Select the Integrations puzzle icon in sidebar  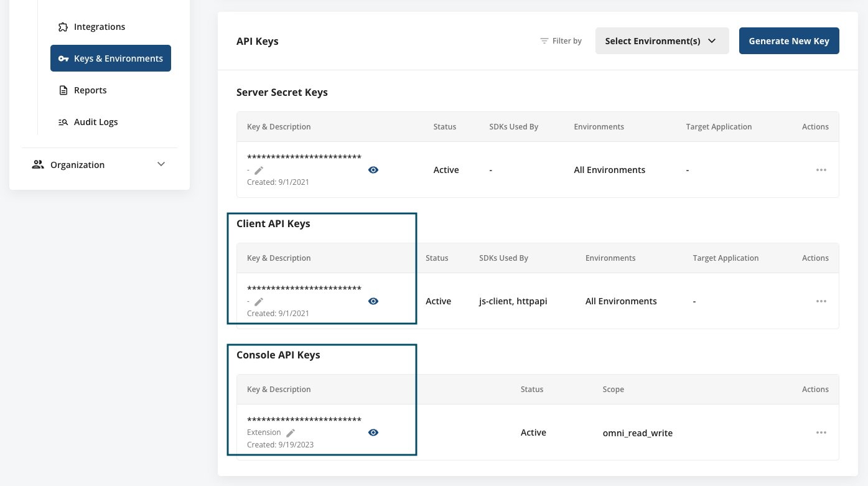click(62, 27)
